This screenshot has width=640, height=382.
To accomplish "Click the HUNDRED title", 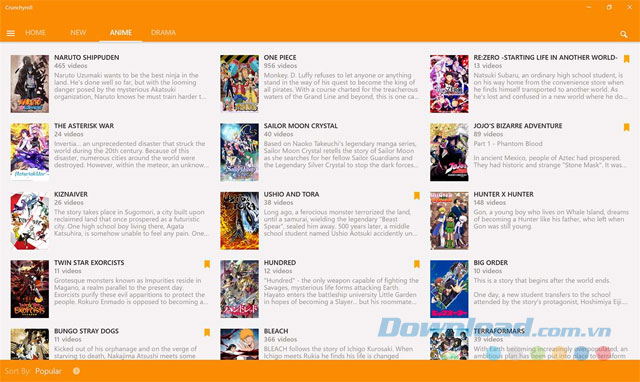I will pos(280,263).
